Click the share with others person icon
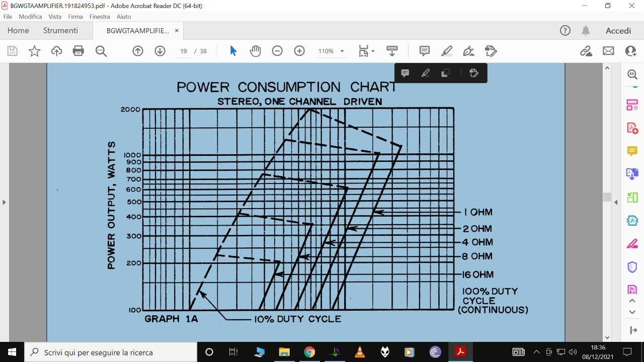The image size is (644, 362). click(x=630, y=51)
